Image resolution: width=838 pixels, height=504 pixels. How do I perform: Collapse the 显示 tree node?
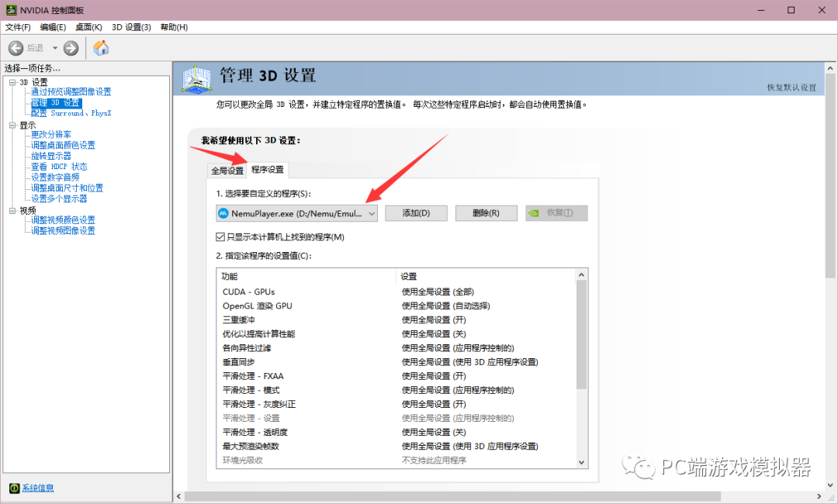coord(12,125)
